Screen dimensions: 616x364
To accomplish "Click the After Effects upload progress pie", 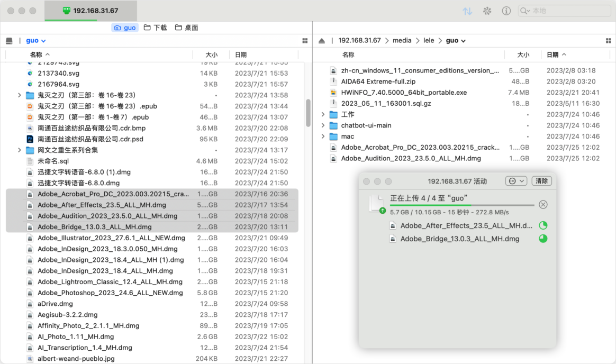I will pos(543,225).
